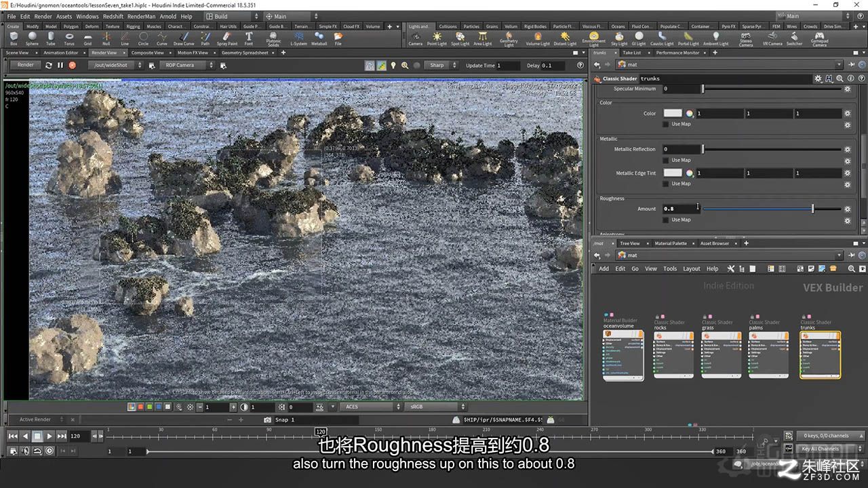Click the play forward button on timeline
Screen dimensions: 868x488
50,436
